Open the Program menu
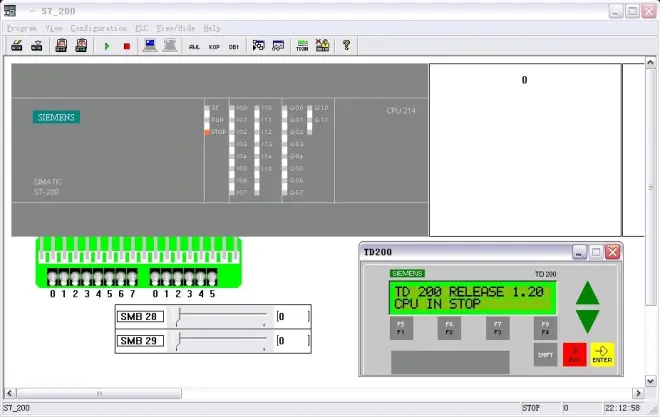 (x=21, y=28)
